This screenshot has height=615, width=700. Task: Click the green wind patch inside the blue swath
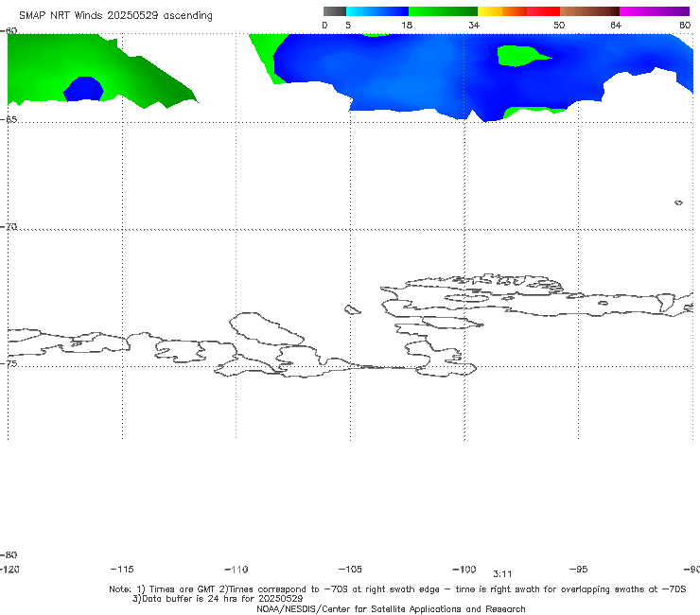coord(520,56)
